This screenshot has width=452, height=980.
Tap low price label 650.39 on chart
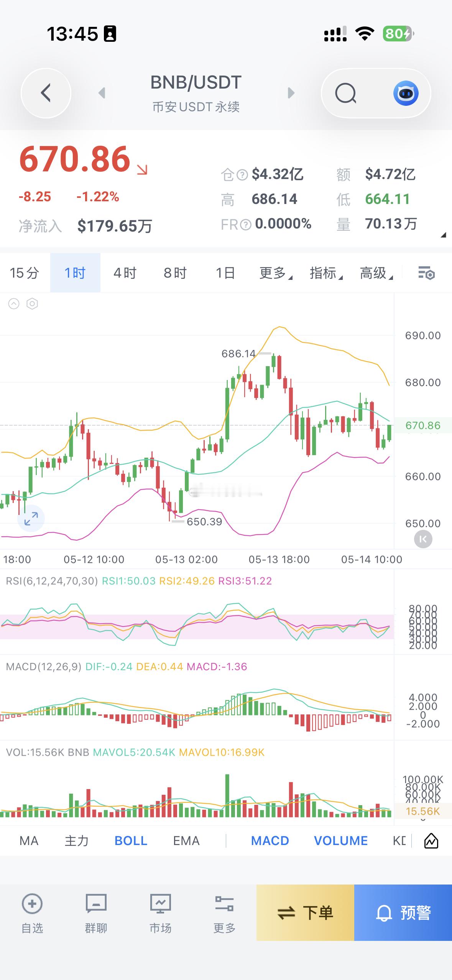pyautogui.click(x=204, y=521)
